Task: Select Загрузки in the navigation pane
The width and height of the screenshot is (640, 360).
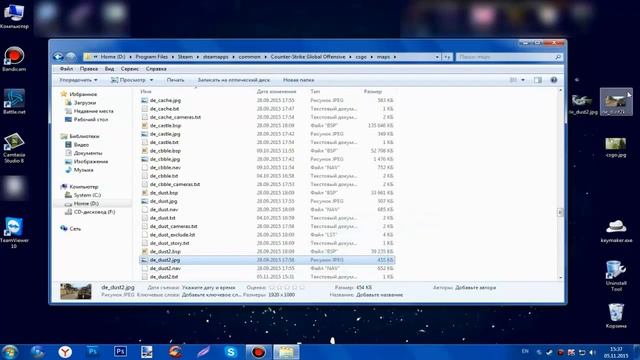Action: [84, 102]
